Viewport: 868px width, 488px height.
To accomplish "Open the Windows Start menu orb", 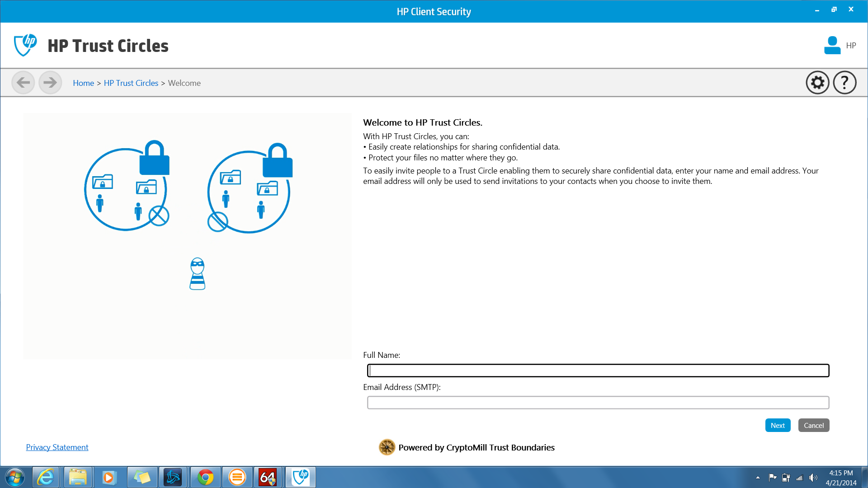I will [15, 477].
